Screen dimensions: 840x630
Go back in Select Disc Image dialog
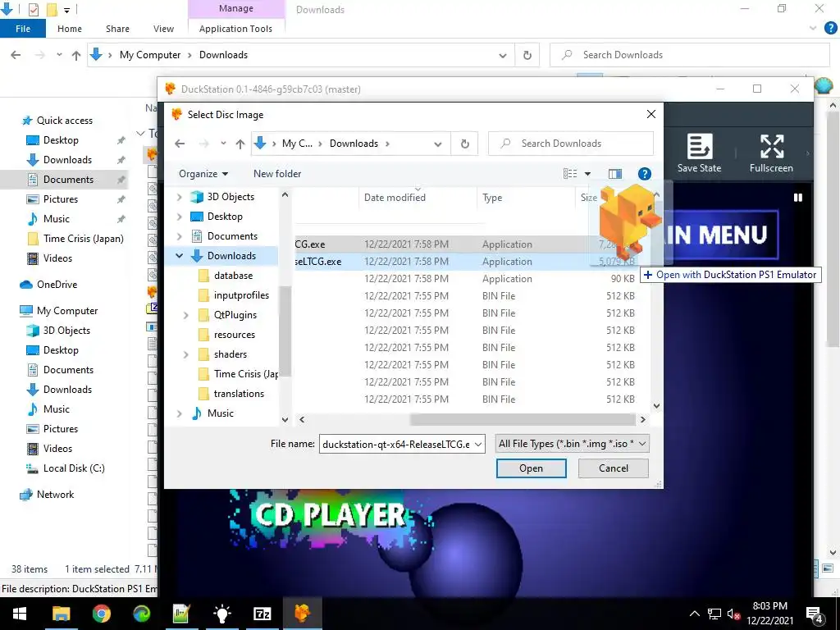pyautogui.click(x=180, y=144)
